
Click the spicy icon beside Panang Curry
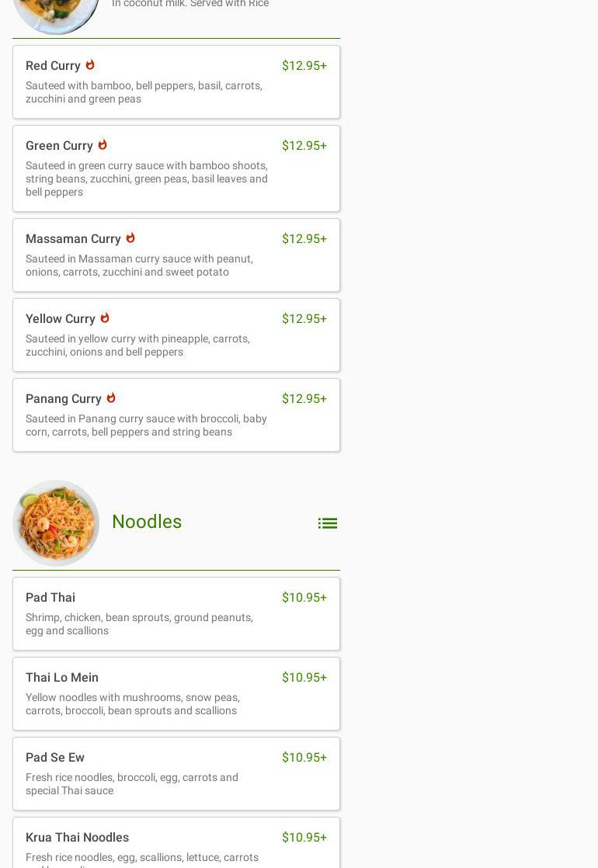(x=111, y=398)
